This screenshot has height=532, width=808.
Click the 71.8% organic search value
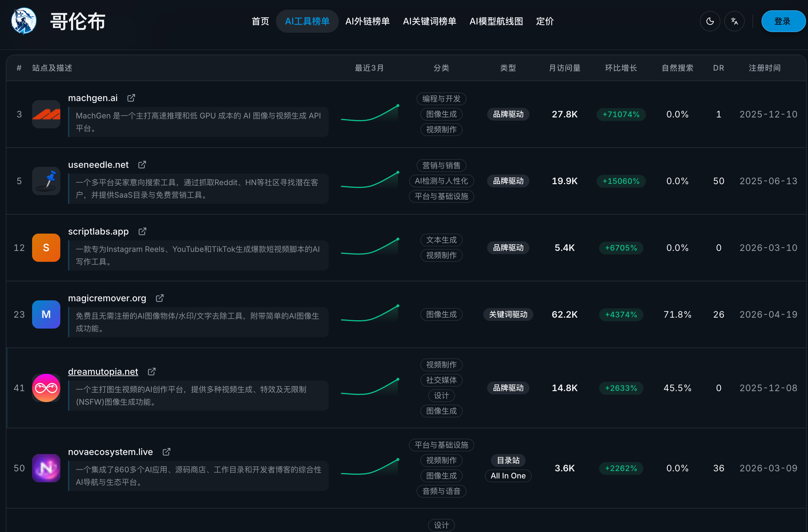pos(677,314)
